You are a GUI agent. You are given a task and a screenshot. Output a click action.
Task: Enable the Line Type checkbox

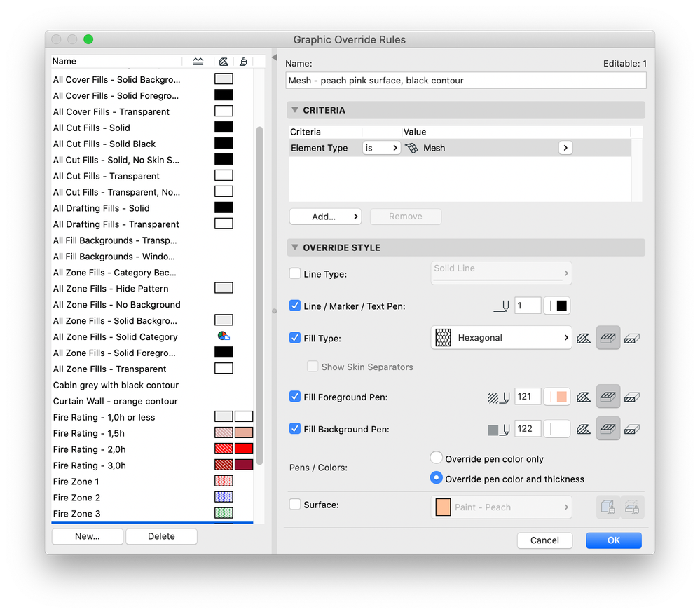[294, 273]
